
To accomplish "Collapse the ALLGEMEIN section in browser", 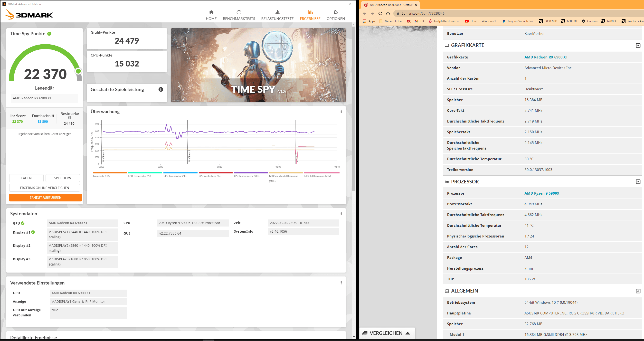I will (638, 291).
